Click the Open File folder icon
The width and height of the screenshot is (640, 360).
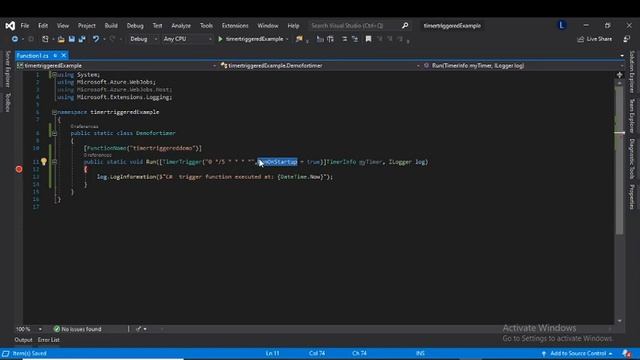[61, 39]
